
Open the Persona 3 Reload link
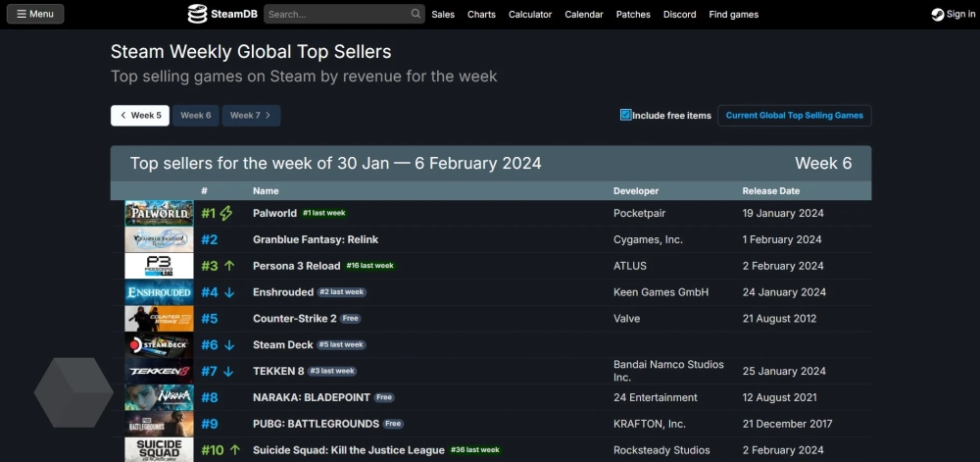pyautogui.click(x=296, y=266)
